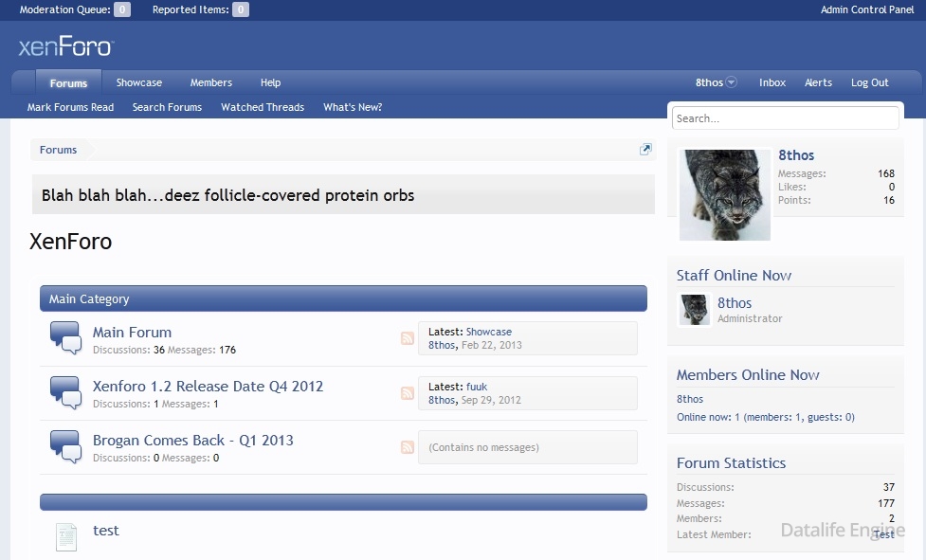Click Forum Statistics Discussions value 37
926x560 pixels.
(x=889, y=487)
